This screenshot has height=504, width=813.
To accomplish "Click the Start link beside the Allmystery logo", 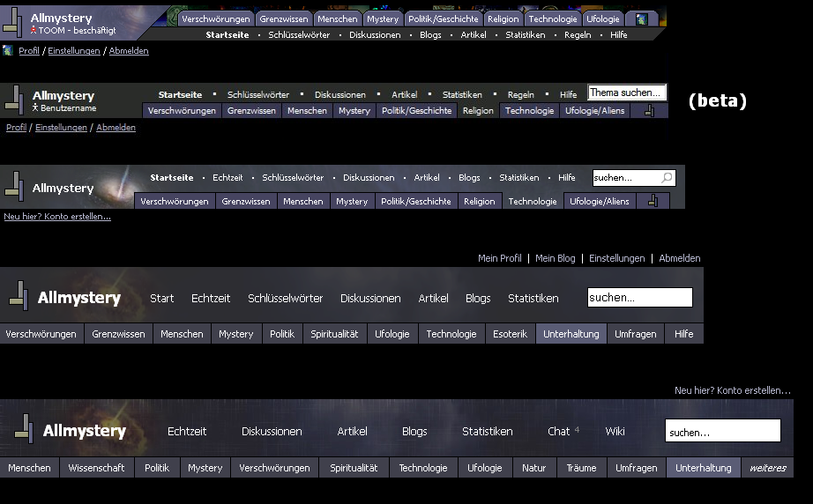I will [161, 298].
